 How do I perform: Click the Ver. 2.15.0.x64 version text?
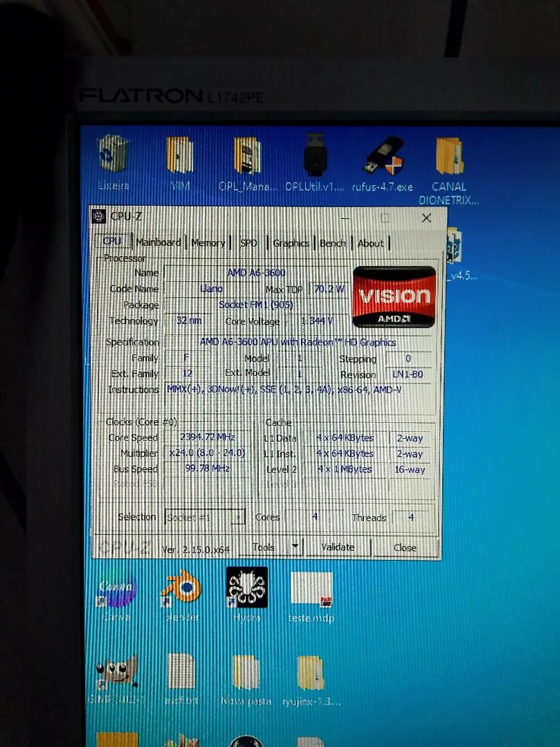pyautogui.click(x=195, y=549)
